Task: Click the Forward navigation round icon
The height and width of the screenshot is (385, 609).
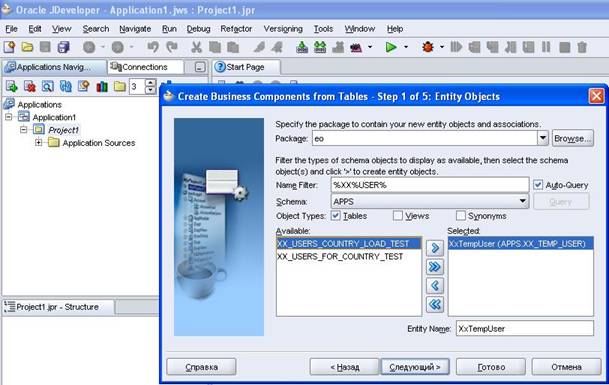Action: point(118,47)
